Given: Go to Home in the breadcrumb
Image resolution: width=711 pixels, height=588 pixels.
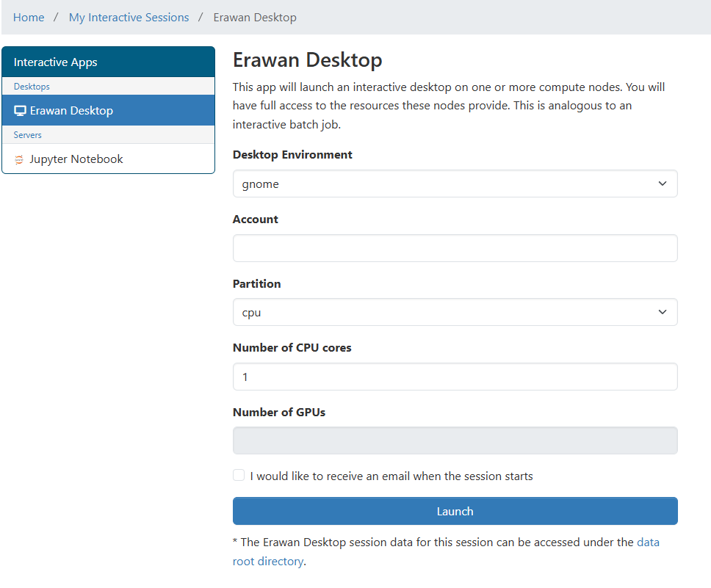Looking at the screenshot, I should coord(29,17).
